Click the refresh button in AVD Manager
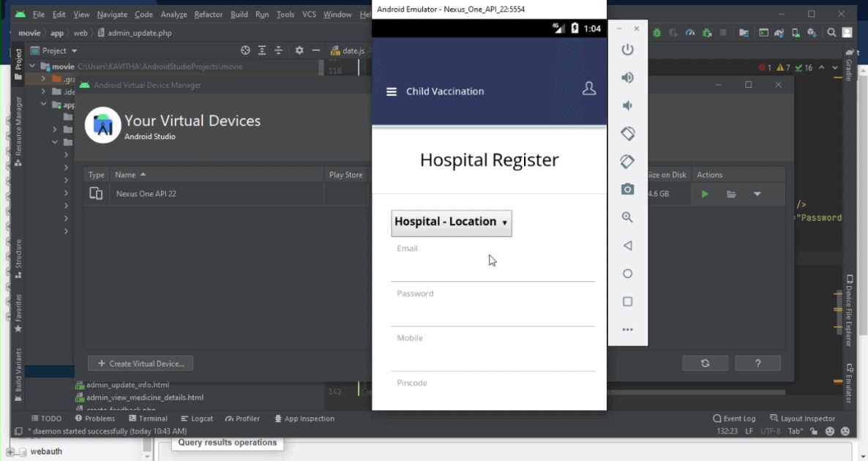 coord(705,364)
